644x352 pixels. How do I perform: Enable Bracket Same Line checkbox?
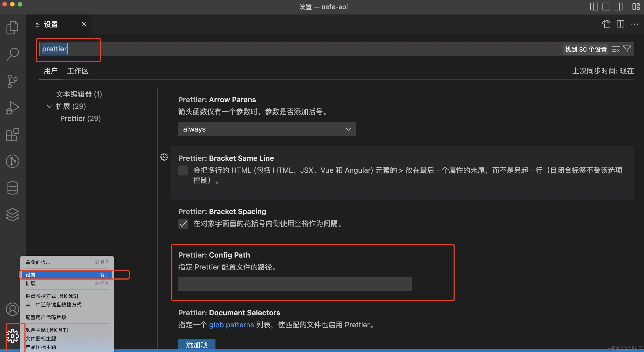click(x=183, y=170)
